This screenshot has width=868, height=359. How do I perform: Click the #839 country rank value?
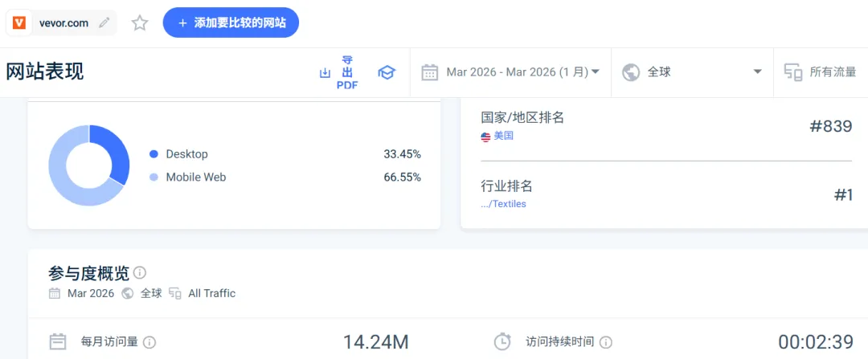[x=830, y=126]
